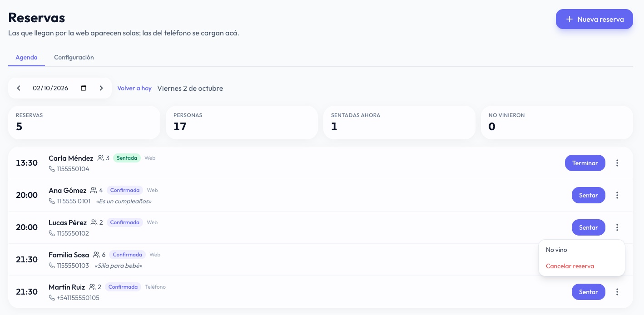Seat Lucas Pérez with Sentar button

pos(589,227)
